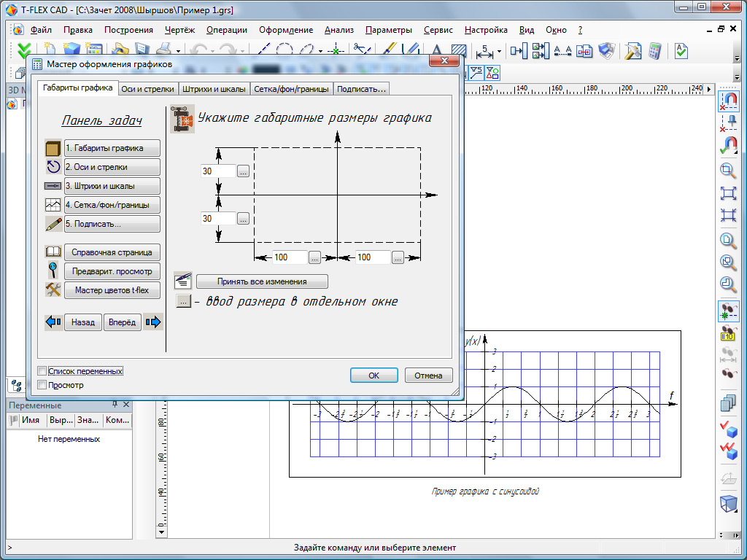Click the pin icon of Переменные panel
747x560 pixels.
(115, 404)
